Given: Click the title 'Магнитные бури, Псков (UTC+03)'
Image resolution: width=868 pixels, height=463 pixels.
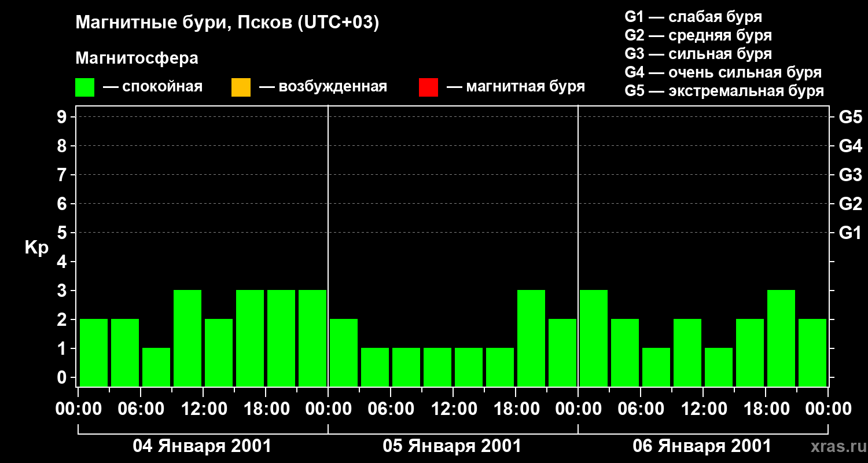Looking at the screenshot, I should [227, 23].
